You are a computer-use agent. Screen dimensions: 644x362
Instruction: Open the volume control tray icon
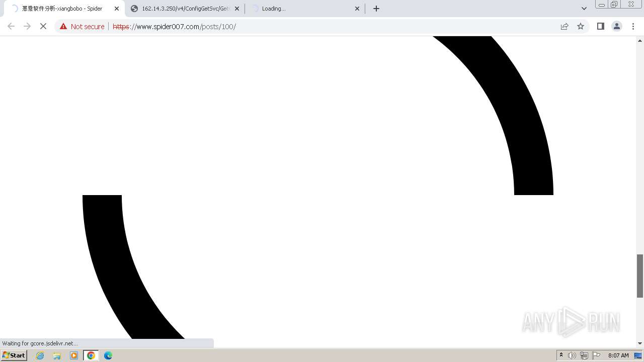[572, 355]
